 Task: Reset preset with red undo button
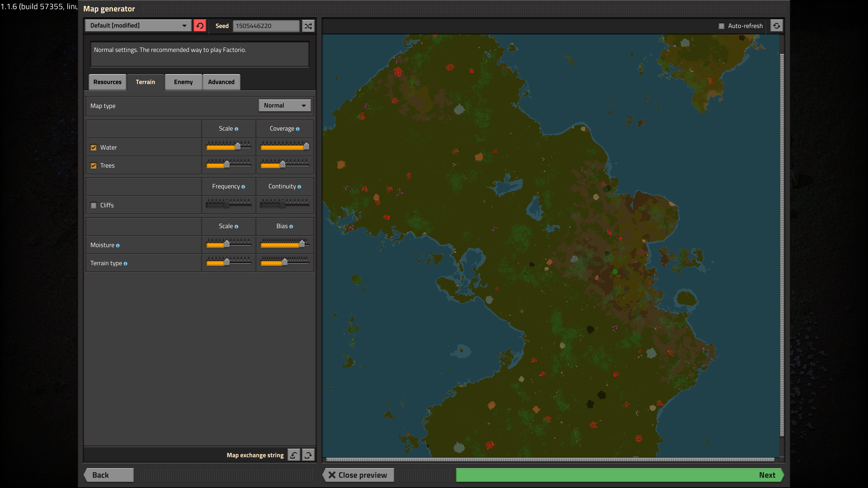click(200, 26)
